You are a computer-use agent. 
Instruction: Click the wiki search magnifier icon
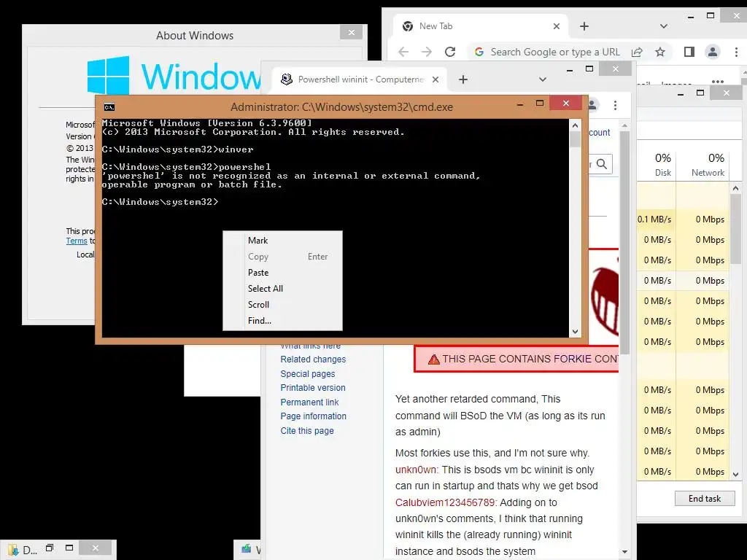602,164
